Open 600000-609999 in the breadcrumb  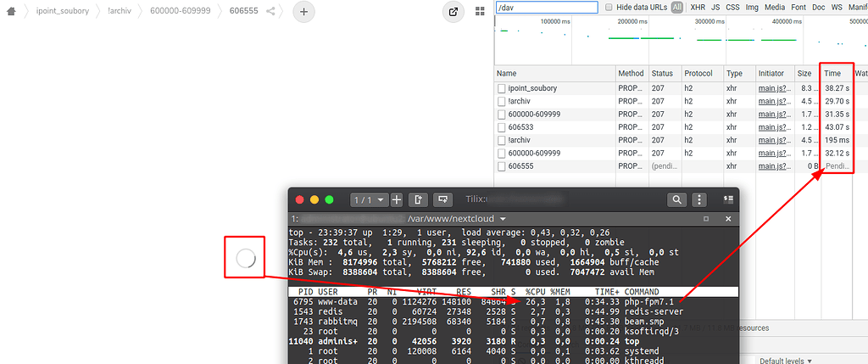(x=181, y=10)
